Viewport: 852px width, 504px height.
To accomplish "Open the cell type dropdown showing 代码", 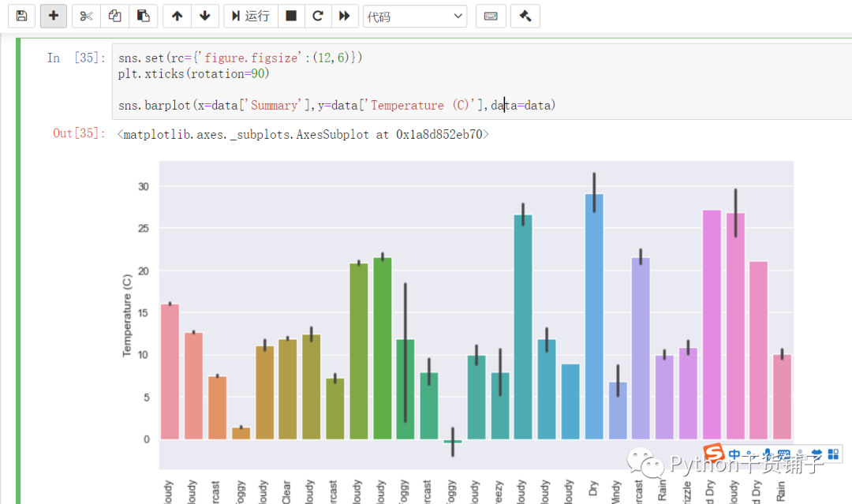I will pyautogui.click(x=415, y=17).
